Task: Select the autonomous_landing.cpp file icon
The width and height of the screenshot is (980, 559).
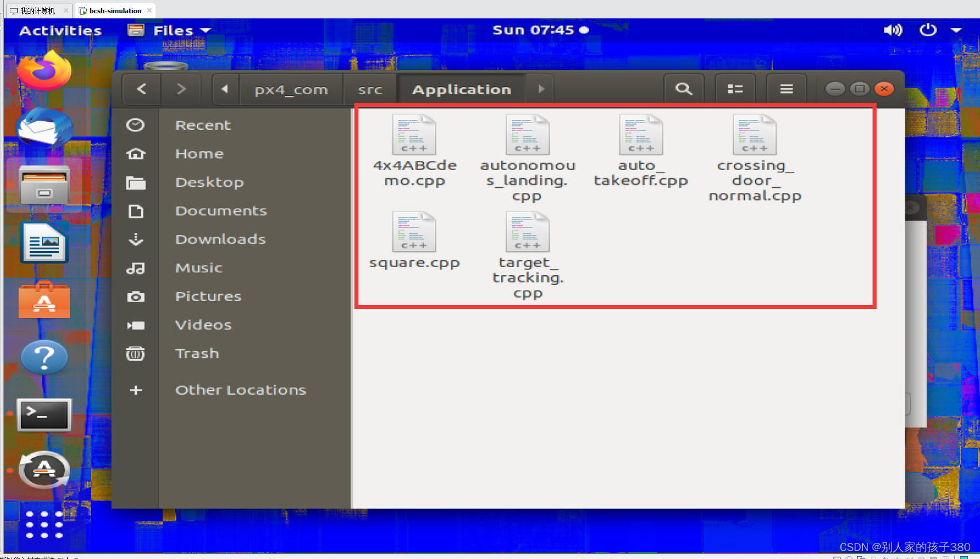Action: click(x=527, y=134)
